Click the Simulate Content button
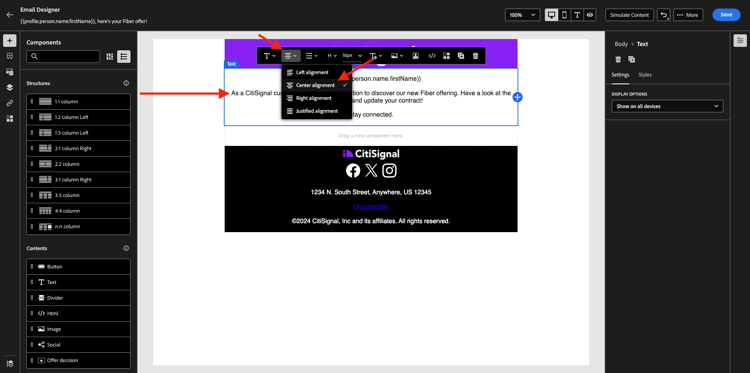750x373 pixels. tap(629, 15)
